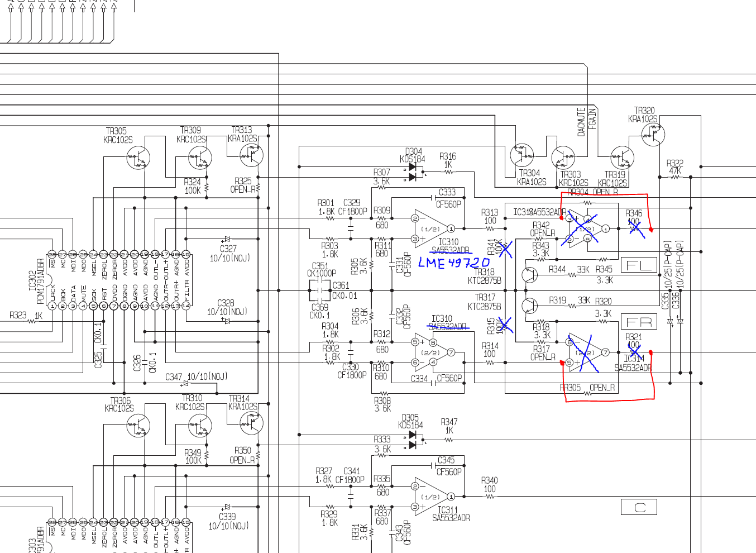Click the handwritten LME49720 annotation
The height and width of the screenshot is (553, 756).
coord(453,263)
